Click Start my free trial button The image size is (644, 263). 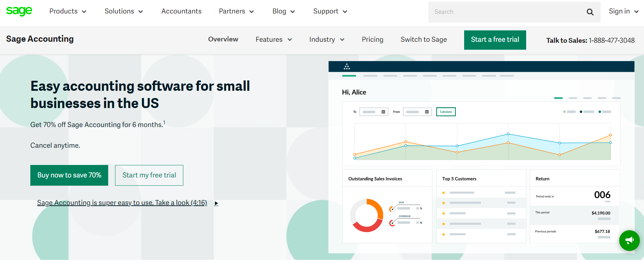coord(149,175)
